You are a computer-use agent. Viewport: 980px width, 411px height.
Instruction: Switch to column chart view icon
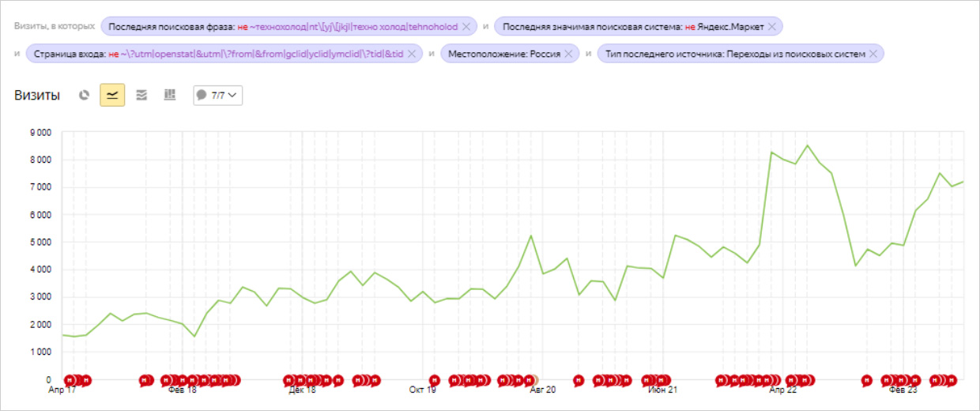point(169,96)
